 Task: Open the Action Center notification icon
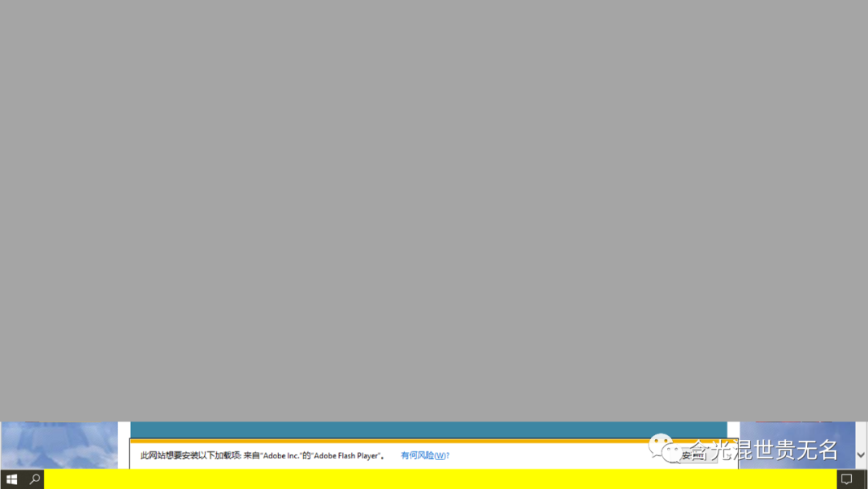click(x=846, y=479)
